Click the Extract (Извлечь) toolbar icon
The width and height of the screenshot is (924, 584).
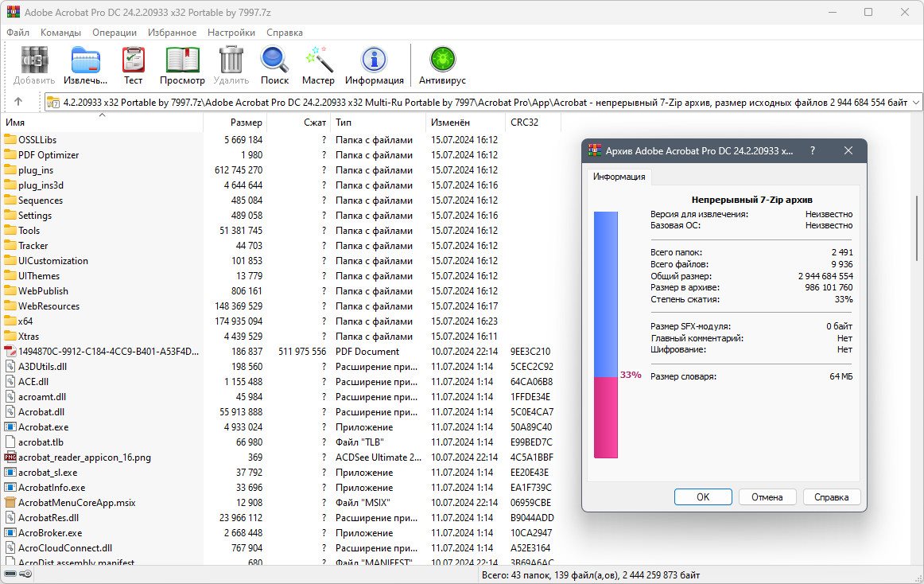[85, 64]
